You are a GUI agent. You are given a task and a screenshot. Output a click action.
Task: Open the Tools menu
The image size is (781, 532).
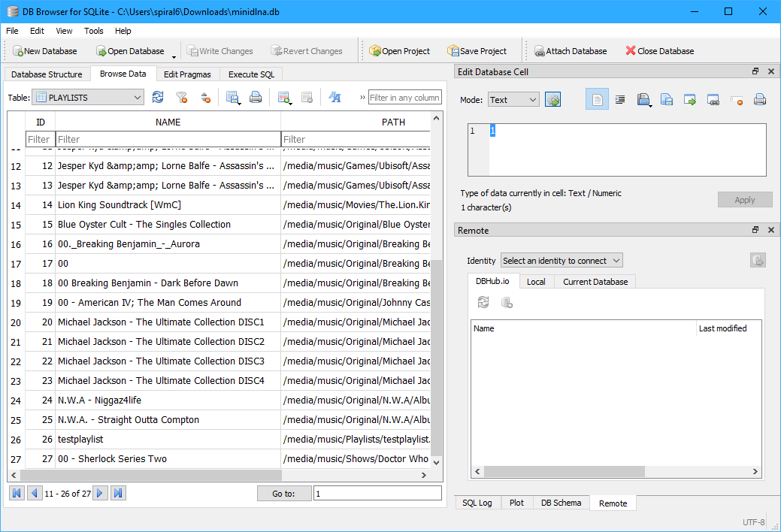click(94, 30)
